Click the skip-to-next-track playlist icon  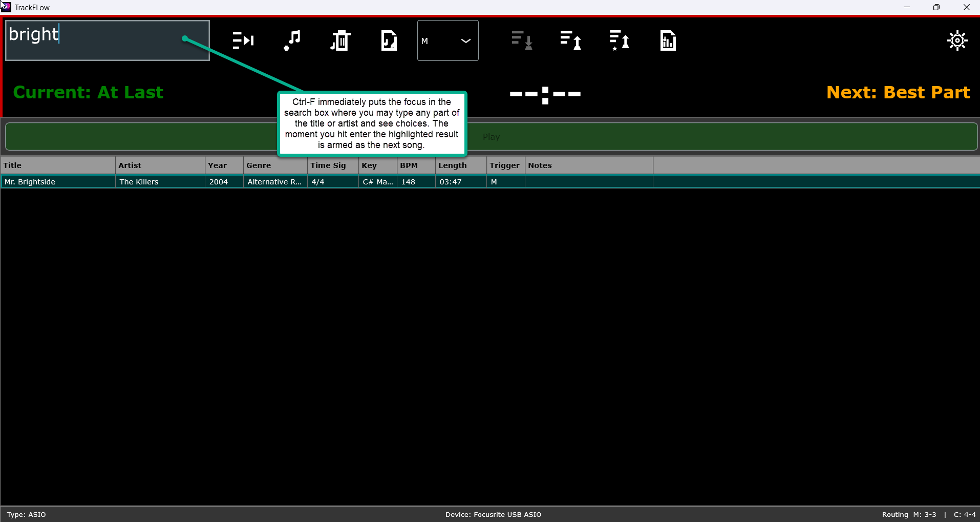(243, 40)
